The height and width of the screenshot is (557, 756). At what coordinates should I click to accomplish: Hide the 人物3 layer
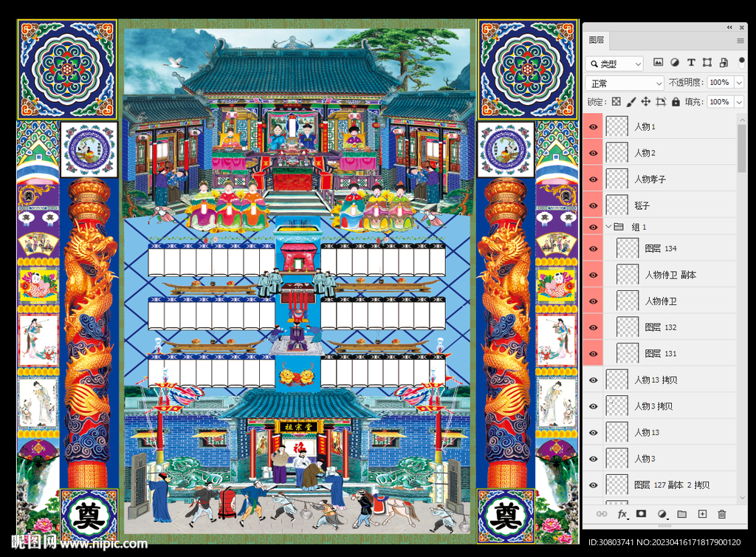coord(593,459)
